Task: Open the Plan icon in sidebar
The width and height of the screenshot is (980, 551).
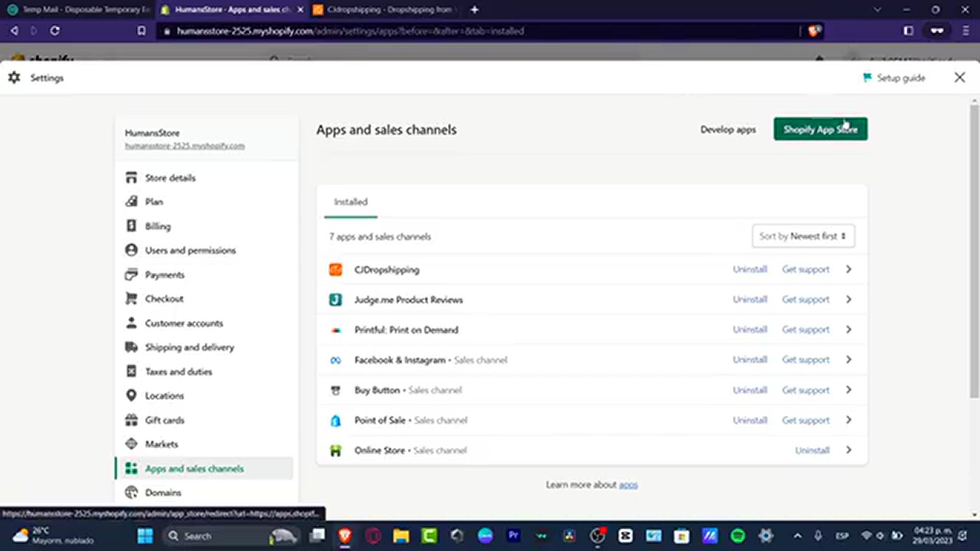Action: tap(131, 202)
